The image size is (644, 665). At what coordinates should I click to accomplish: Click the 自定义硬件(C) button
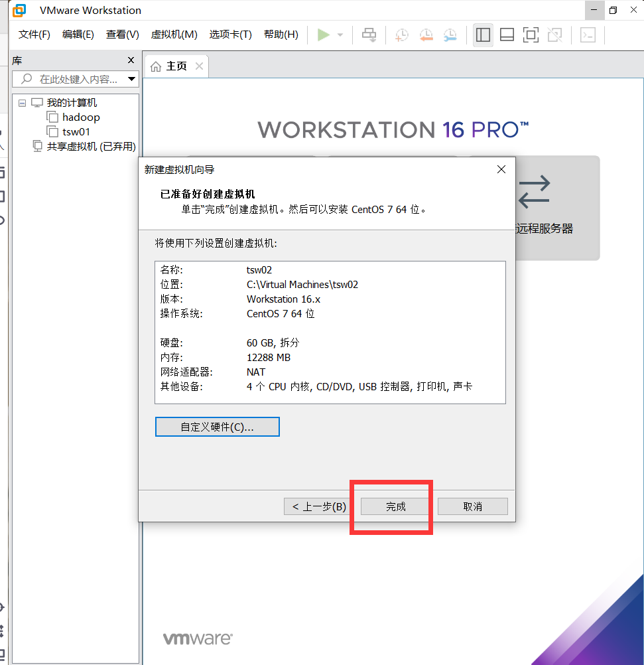coord(217,426)
